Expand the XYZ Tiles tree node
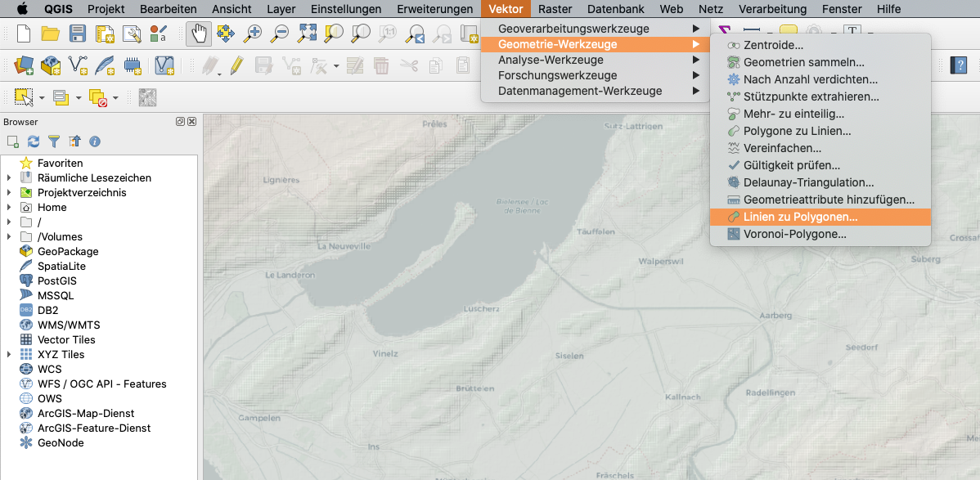This screenshot has width=980, height=480. 9,355
